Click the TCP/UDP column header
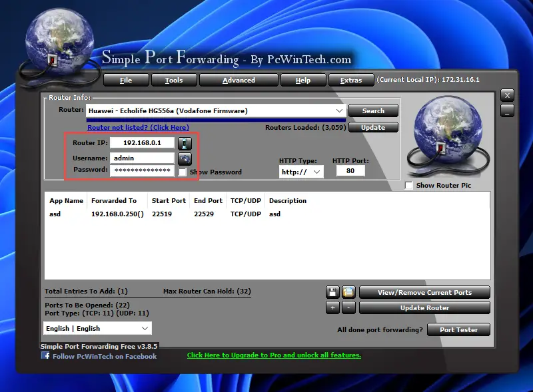Viewport: 533px width, 392px height. pos(246,201)
